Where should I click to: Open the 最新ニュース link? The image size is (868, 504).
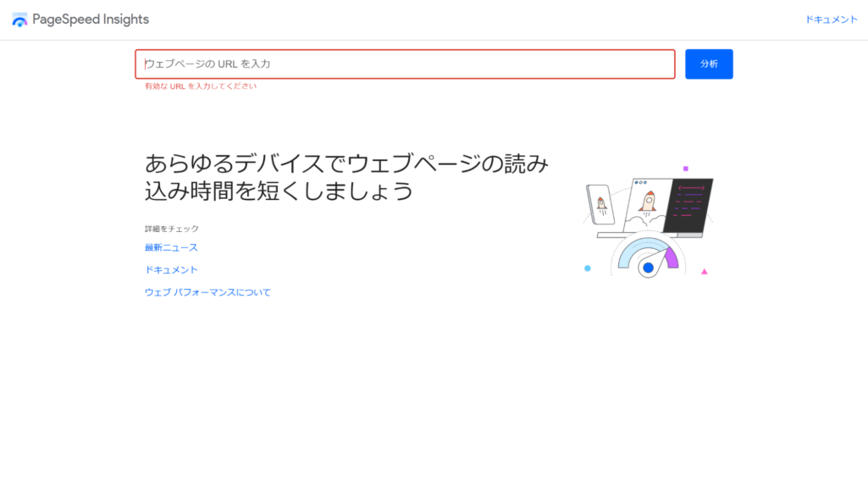tap(171, 247)
